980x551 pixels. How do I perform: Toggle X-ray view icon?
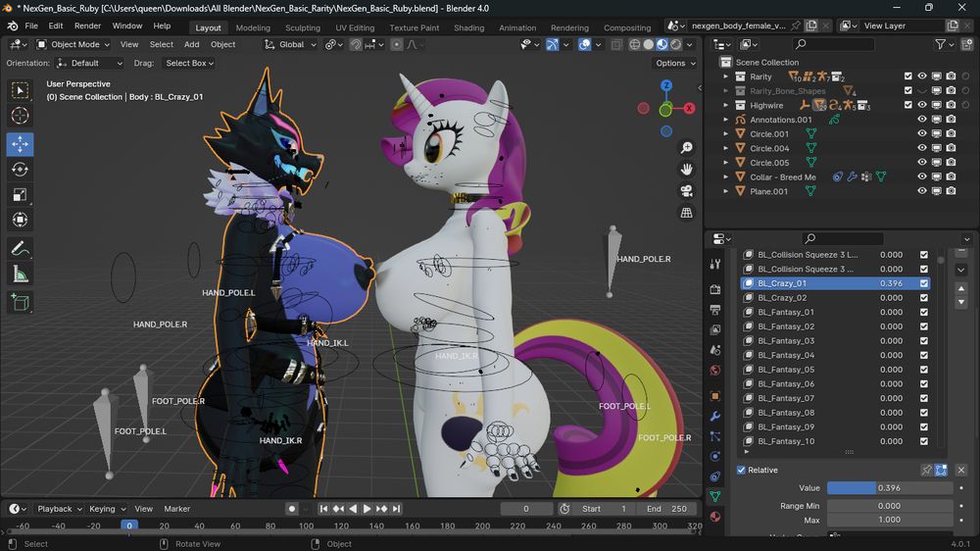click(x=616, y=44)
